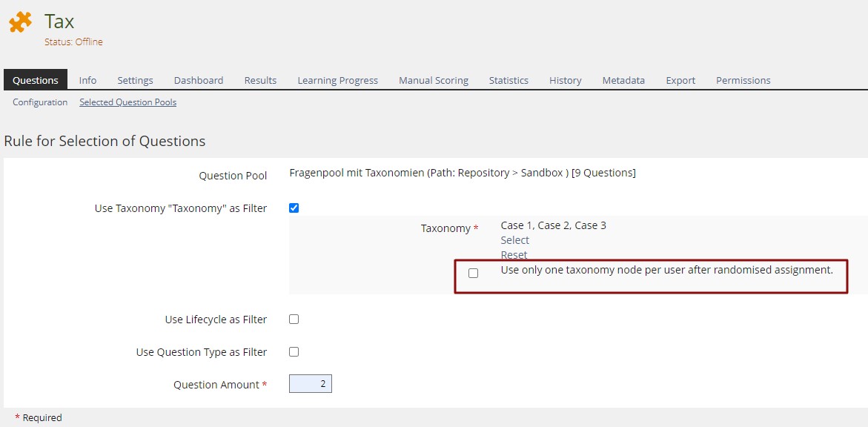Uncheck Use Taxonomy as Filter checkbox
Image resolution: width=868 pixels, height=427 pixels.
294,208
